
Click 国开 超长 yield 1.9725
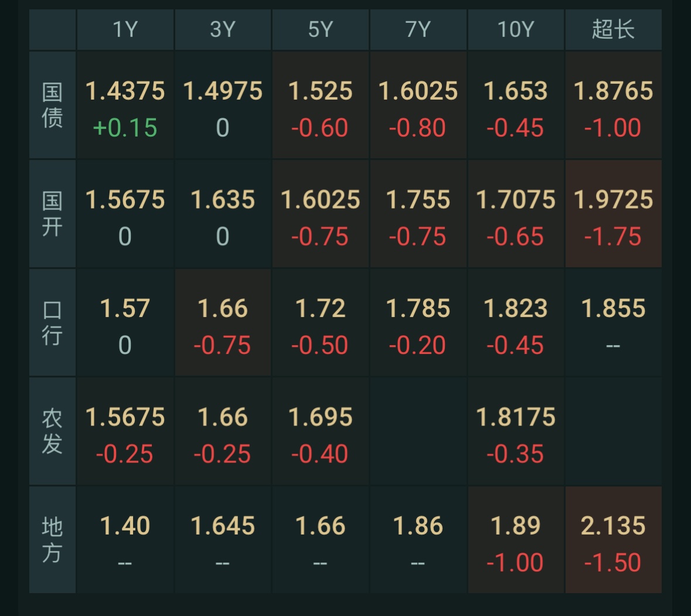pos(613,213)
